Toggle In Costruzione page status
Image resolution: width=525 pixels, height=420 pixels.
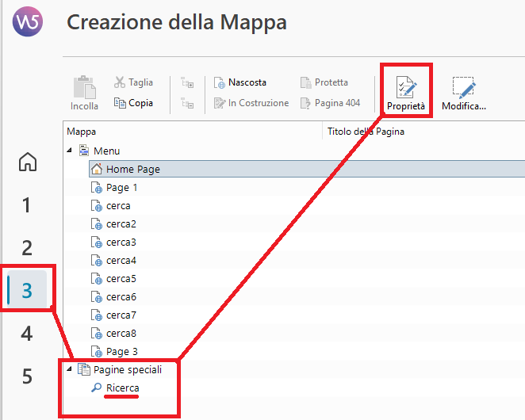[251, 103]
